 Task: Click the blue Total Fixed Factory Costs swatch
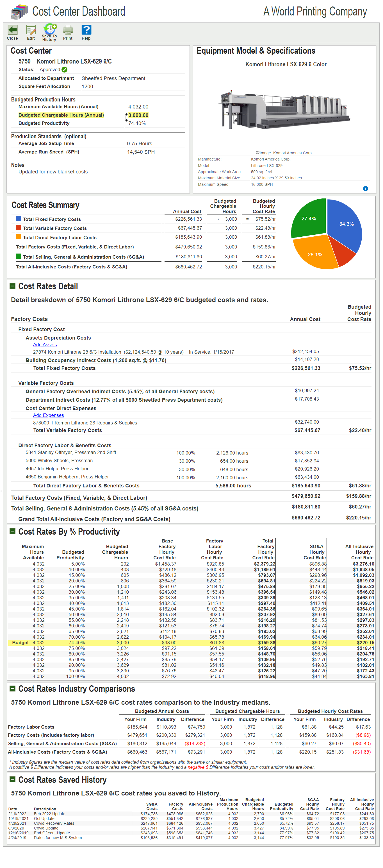[19, 219]
